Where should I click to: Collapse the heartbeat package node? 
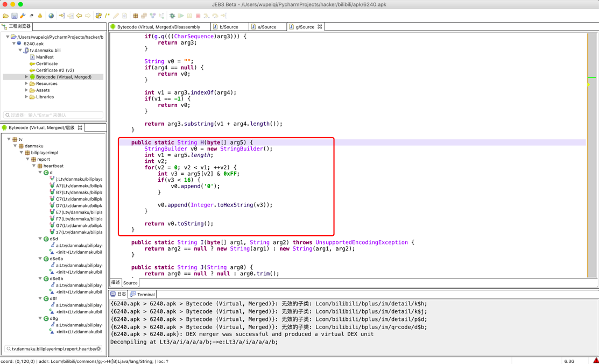[34, 166]
